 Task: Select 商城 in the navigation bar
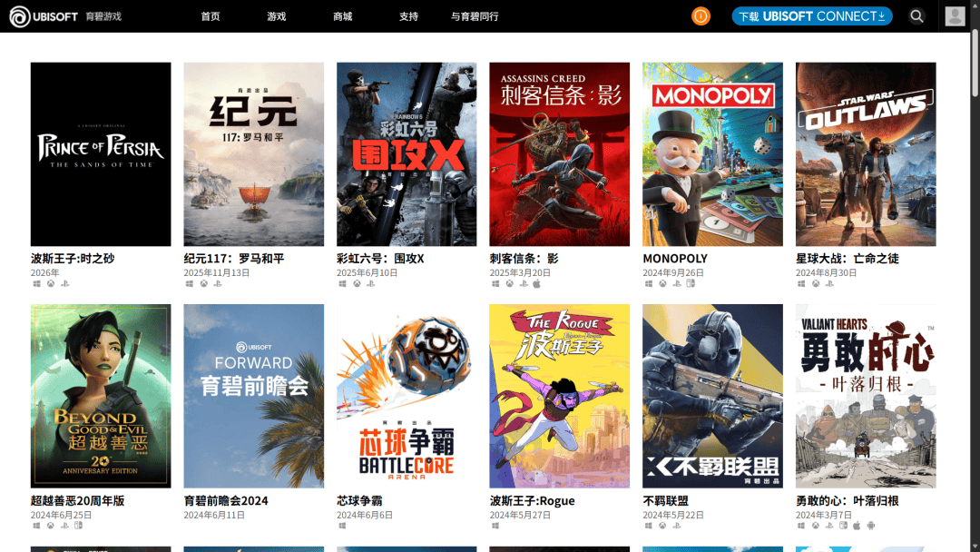point(342,16)
